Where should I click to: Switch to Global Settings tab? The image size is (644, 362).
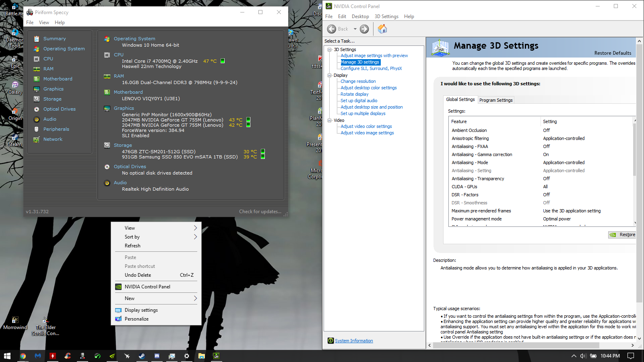tap(460, 99)
